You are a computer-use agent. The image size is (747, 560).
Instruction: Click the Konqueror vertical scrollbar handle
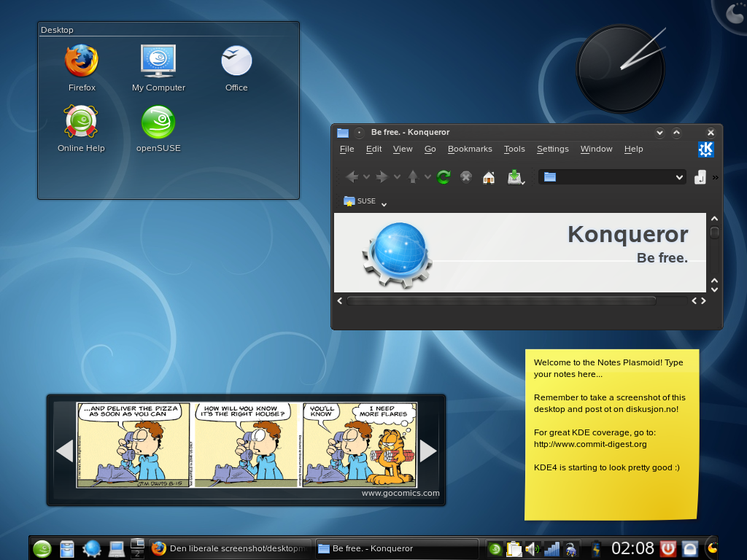[x=715, y=233]
